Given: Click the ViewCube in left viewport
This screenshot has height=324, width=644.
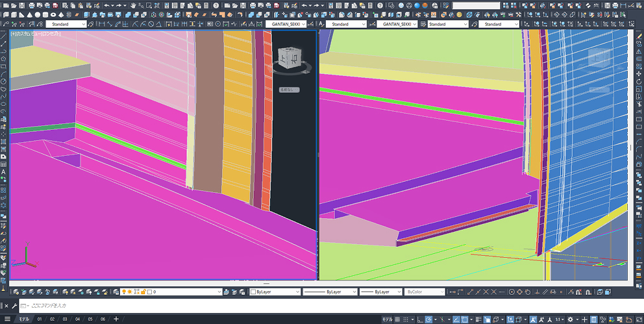Looking at the screenshot, I should pyautogui.click(x=286, y=60).
